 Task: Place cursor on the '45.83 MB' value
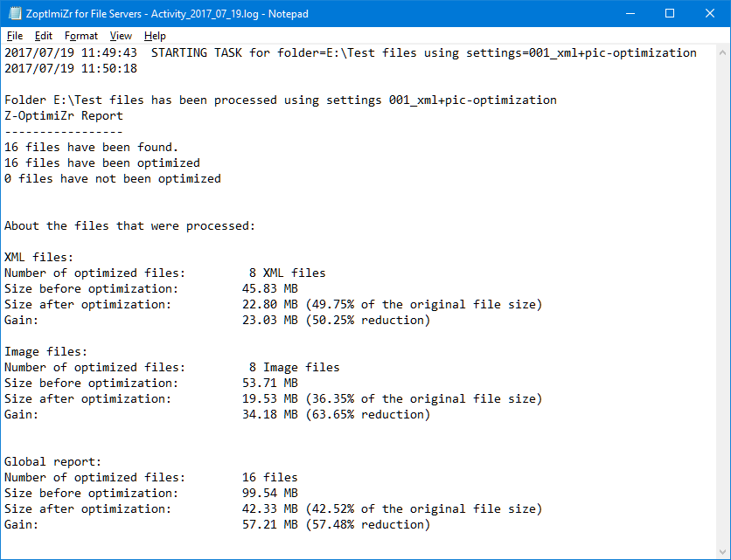pos(269,288)
